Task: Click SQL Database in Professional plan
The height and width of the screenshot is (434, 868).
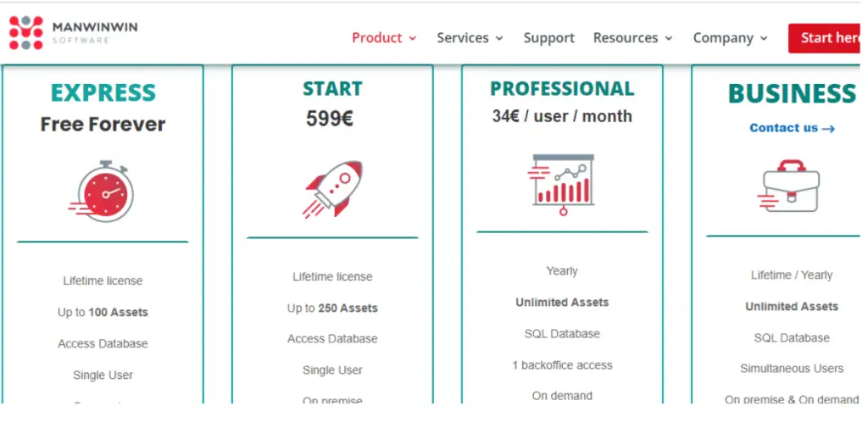Action: tap(562, 334)
